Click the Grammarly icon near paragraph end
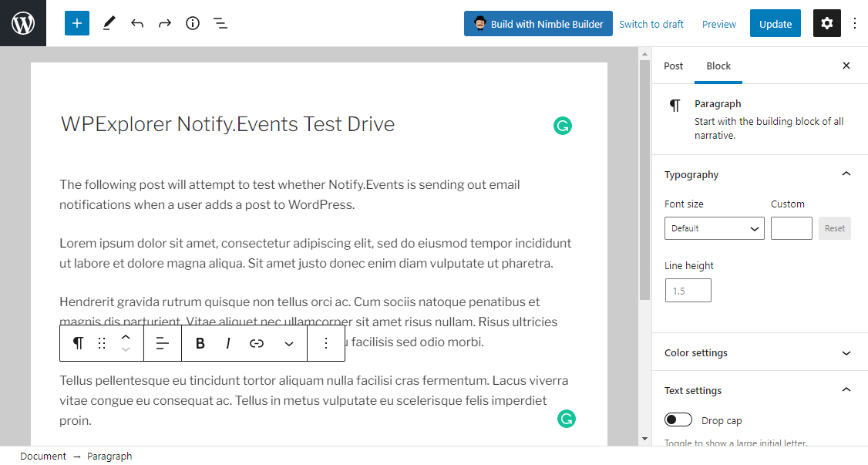The width and height of the screenshot is (868, 465). (x=567, y=419)
